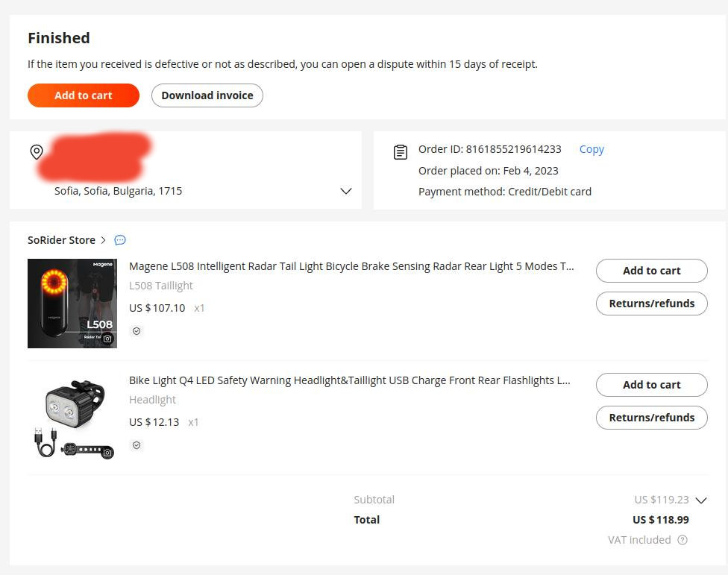The height and width of the screenshot is (575, 728).
Task: Click shield icon under Bike Light Q4 item
Action: tap(136, 445)
